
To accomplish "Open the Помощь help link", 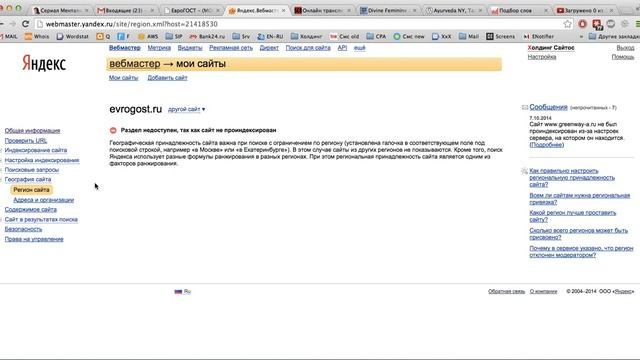I will tap(623, 57).
